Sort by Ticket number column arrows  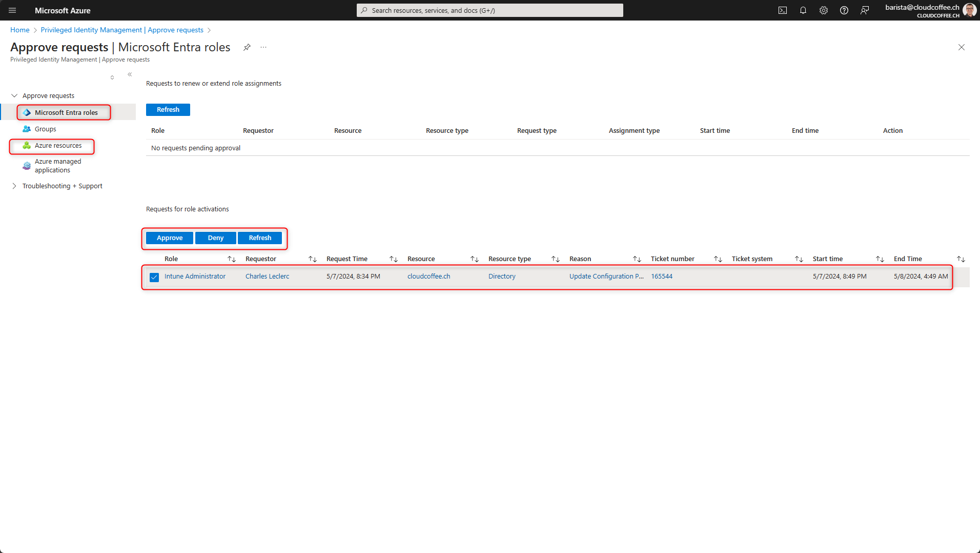[x=718, y=259]
